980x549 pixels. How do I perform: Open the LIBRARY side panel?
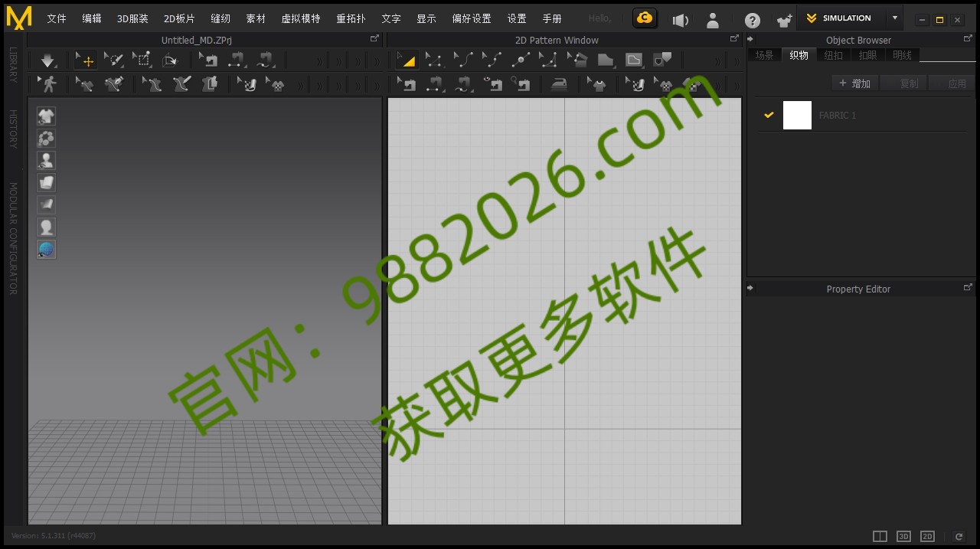coord(13,64)
